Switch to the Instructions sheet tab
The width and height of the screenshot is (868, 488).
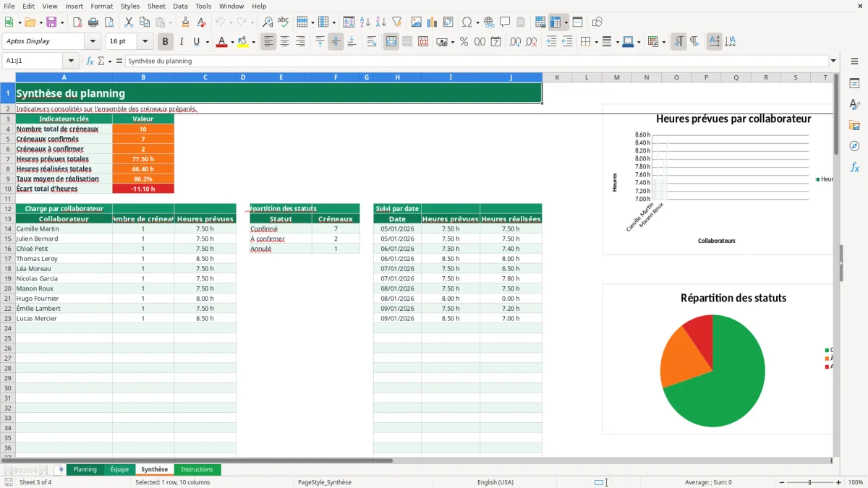click(x=197, y=470)
